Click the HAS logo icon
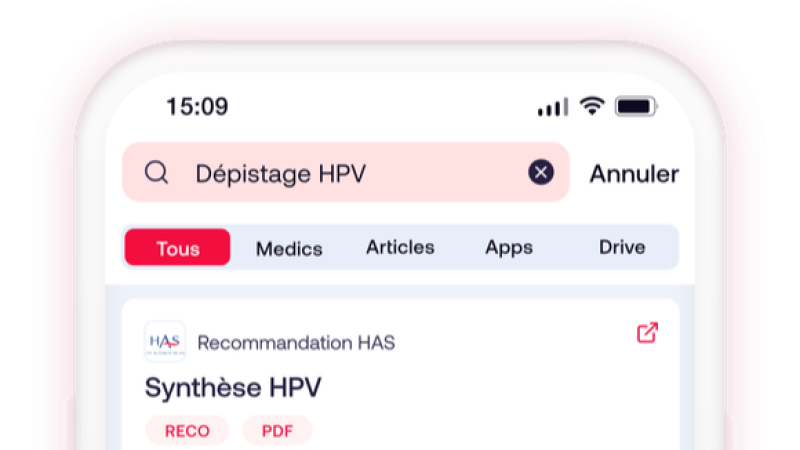 click(165, 342)
